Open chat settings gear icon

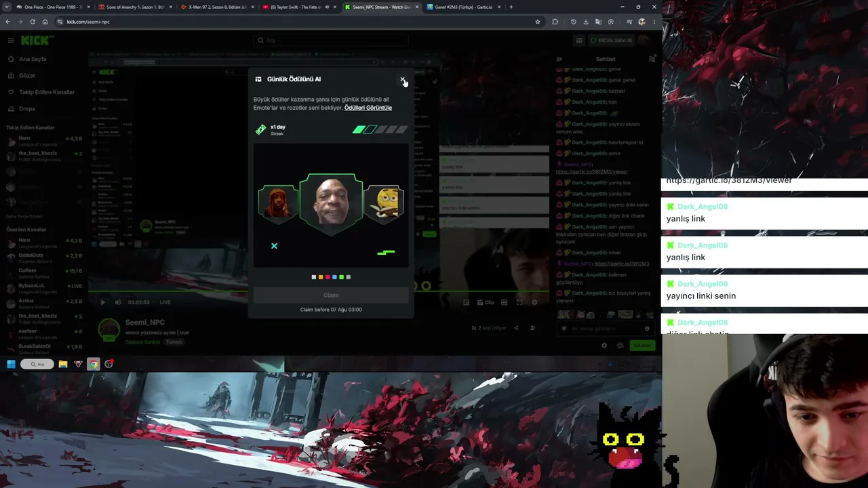(604, 346)
